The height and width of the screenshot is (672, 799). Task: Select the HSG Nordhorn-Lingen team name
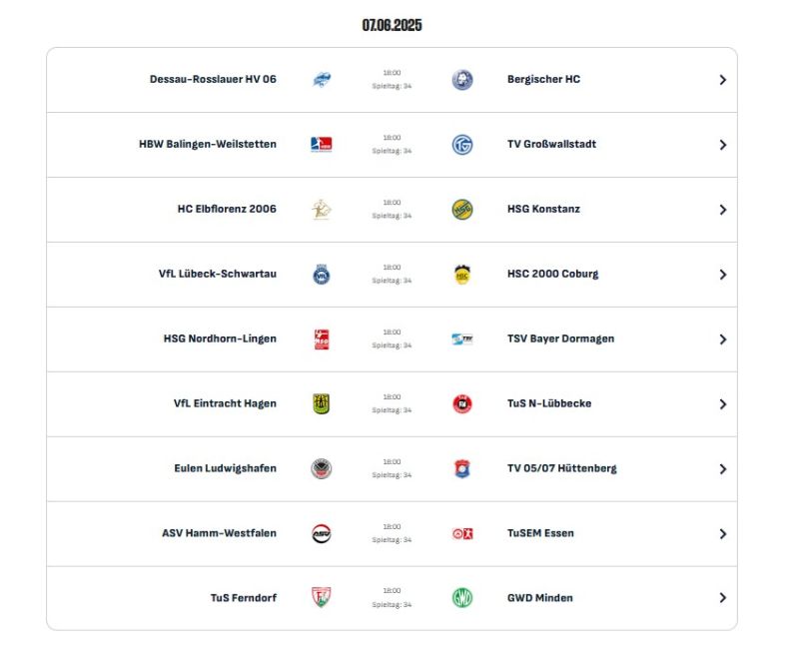coord(220,338)
